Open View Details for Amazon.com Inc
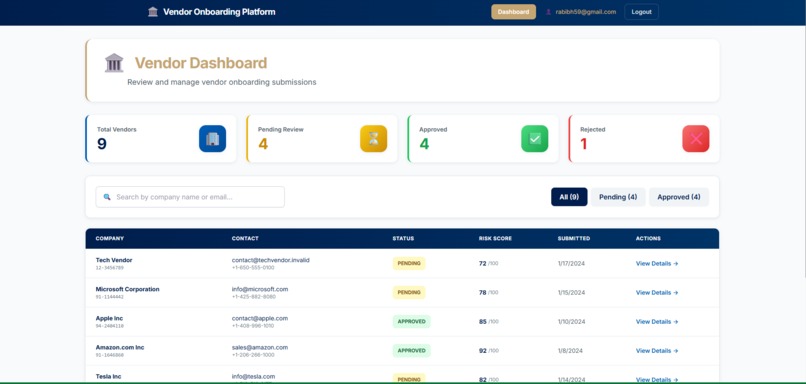Viewport: 806px width, 384px height. (x=657, y=351)
